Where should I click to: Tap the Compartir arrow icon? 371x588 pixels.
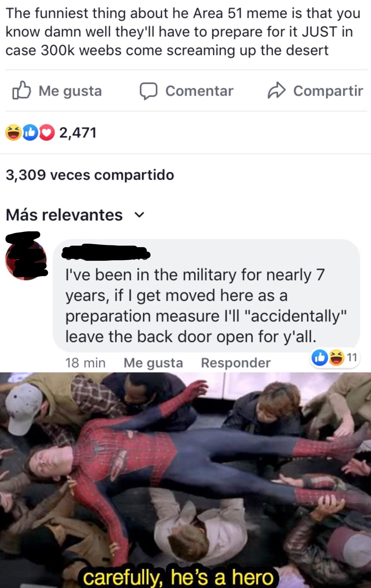(x=277, y=91)
